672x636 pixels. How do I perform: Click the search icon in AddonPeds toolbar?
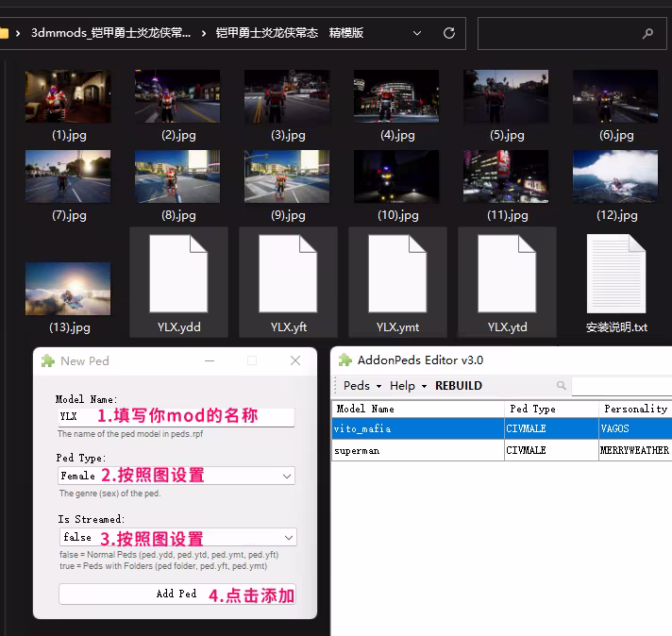pyautogui.click(x=562, y=386)
